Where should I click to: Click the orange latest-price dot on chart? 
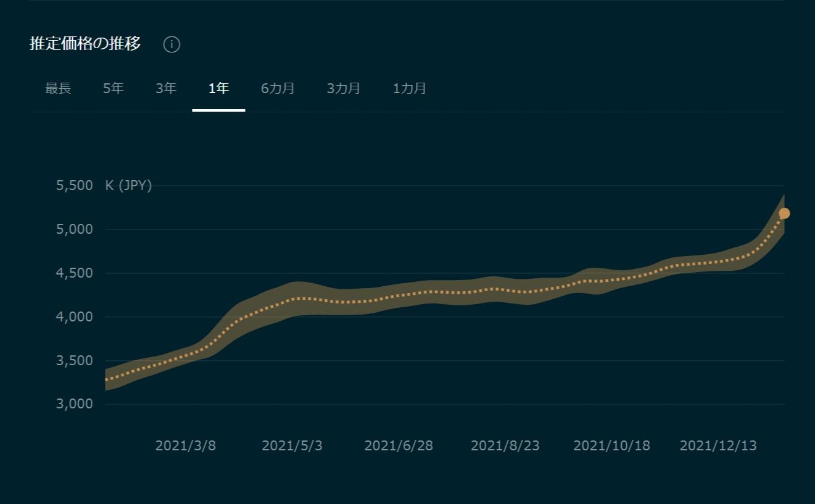(784, 213)
